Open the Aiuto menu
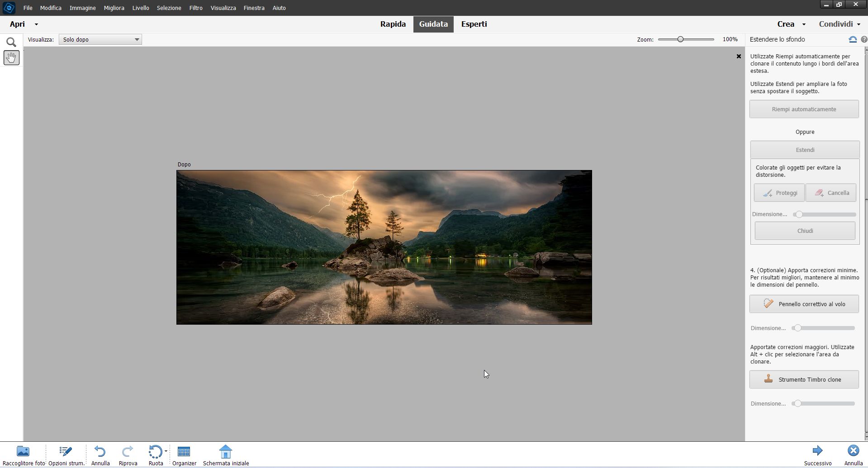Screen dimensions: 868x468 coord(279,8)
